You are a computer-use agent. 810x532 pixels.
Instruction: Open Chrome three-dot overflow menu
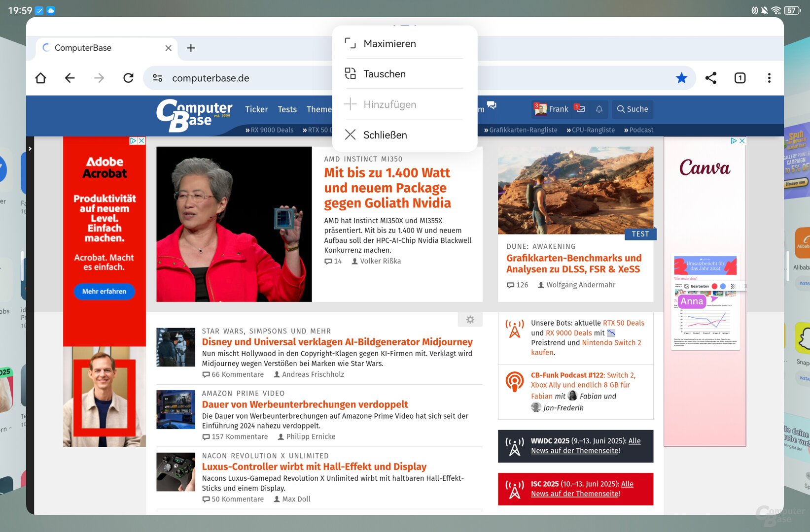769,78
